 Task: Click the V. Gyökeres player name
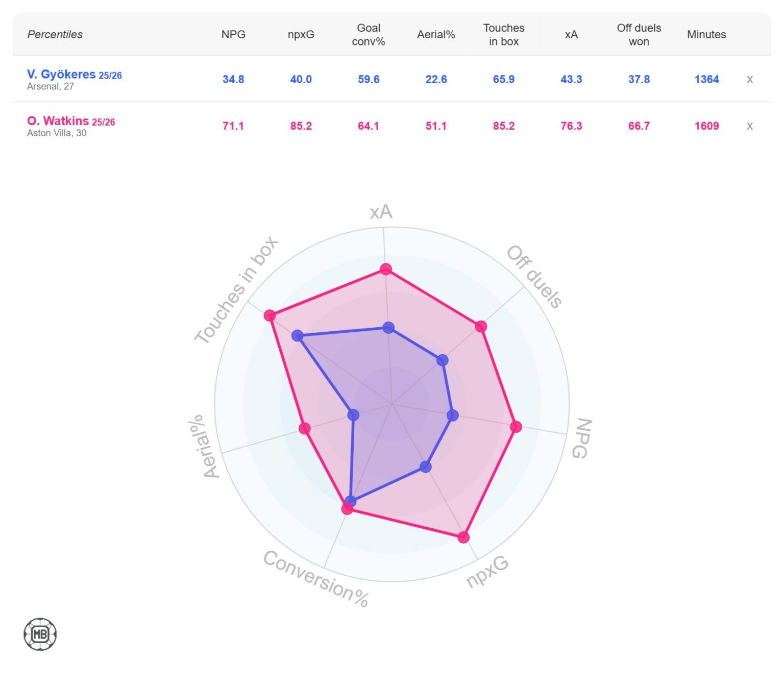[61, 75]
